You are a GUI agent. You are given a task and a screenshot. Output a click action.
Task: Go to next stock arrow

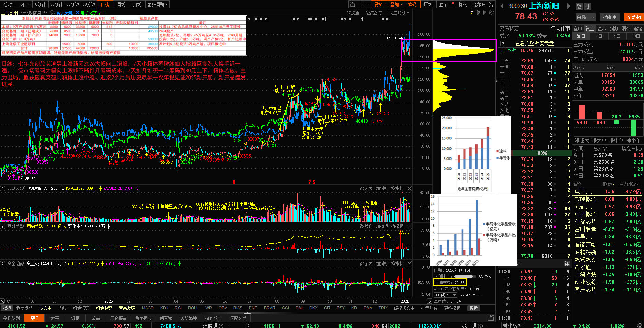(x=568, y=6)
